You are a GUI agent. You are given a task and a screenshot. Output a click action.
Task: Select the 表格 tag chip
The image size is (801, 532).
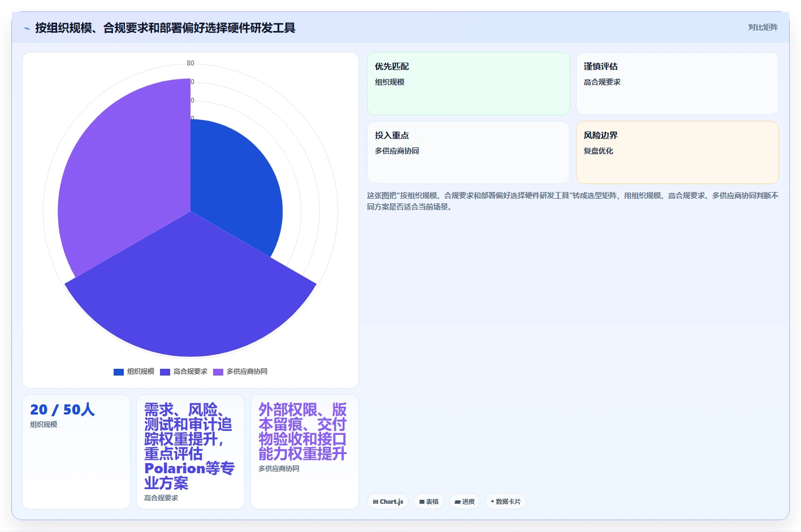tap(428, 502)
